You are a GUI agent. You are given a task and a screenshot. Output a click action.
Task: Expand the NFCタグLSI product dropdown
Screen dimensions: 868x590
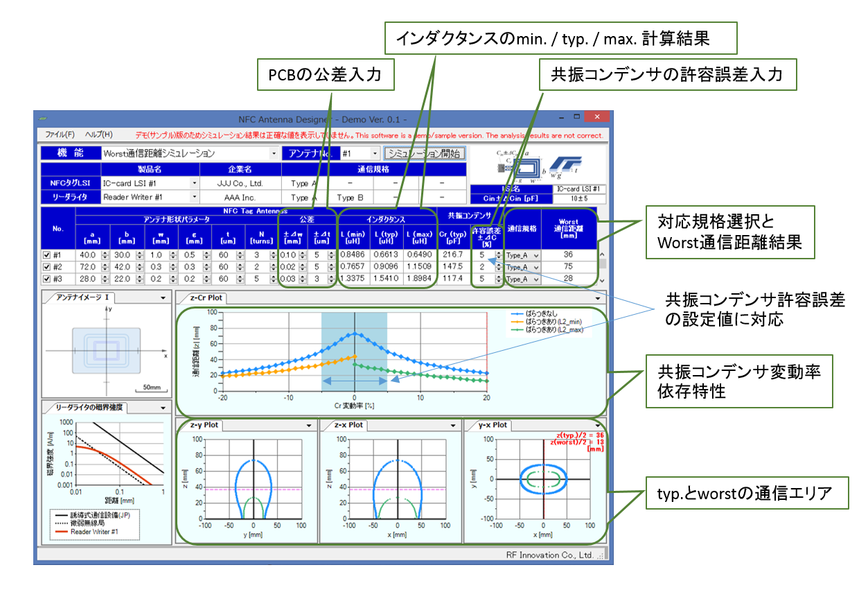pos(195,184)
